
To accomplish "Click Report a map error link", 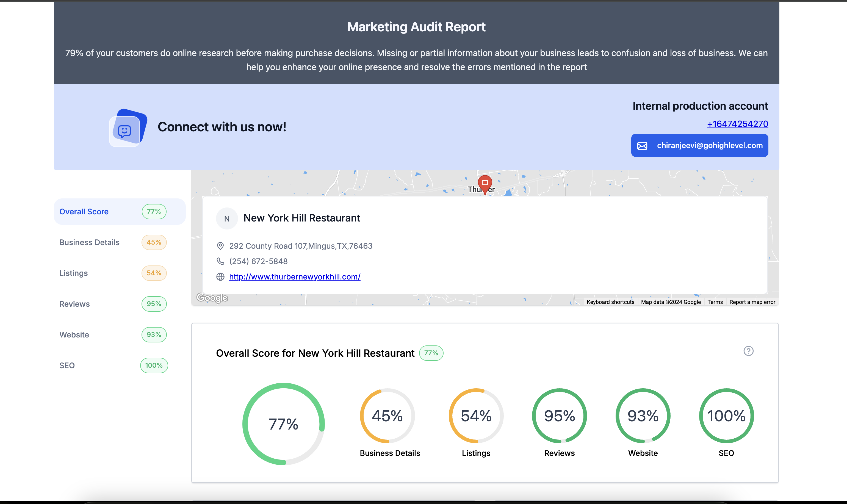I will 752,302.
